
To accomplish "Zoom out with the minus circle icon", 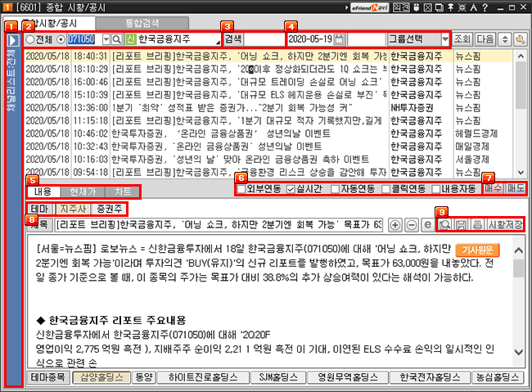I will [411, 225].
